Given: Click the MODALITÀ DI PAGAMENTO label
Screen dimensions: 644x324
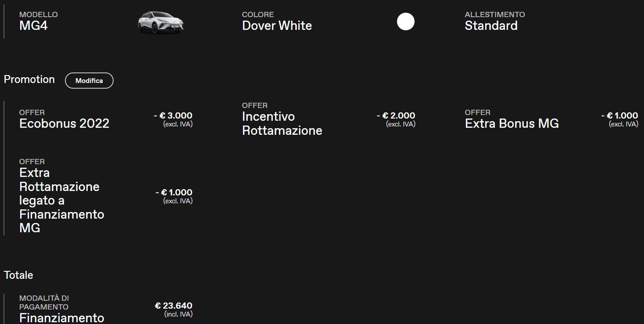Looking at the screenshot, I should 44,302.
